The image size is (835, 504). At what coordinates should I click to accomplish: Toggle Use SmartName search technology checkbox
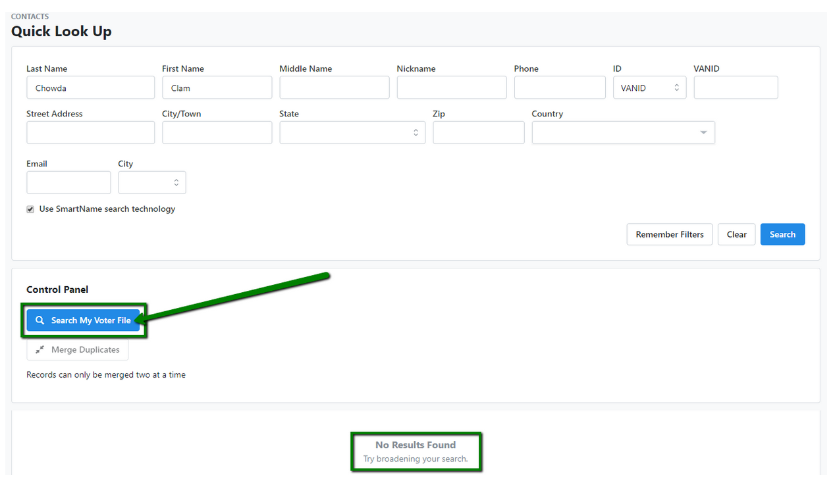30,209
